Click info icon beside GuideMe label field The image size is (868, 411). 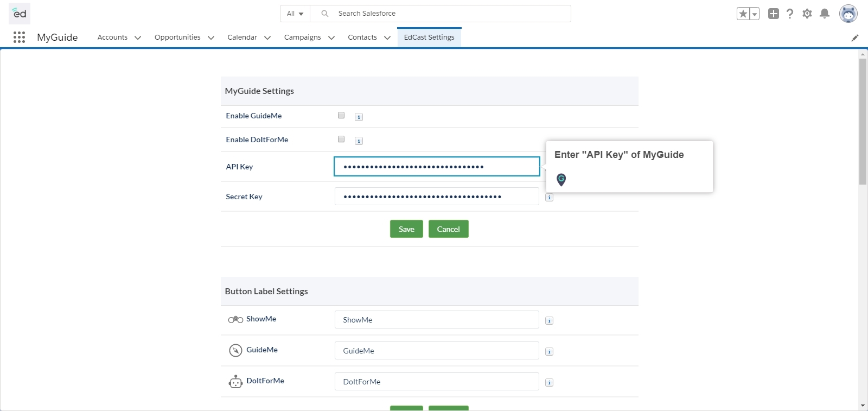click(549, 351)
